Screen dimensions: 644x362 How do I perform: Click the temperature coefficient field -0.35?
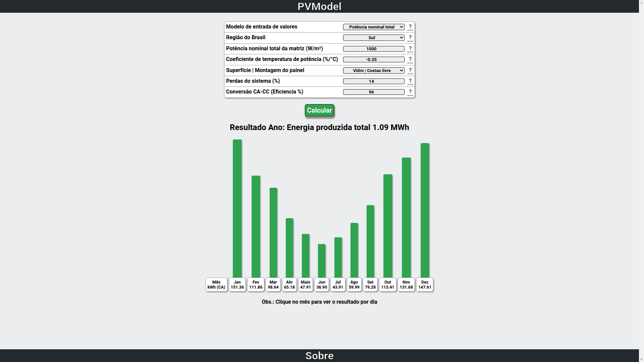point(374,60)
